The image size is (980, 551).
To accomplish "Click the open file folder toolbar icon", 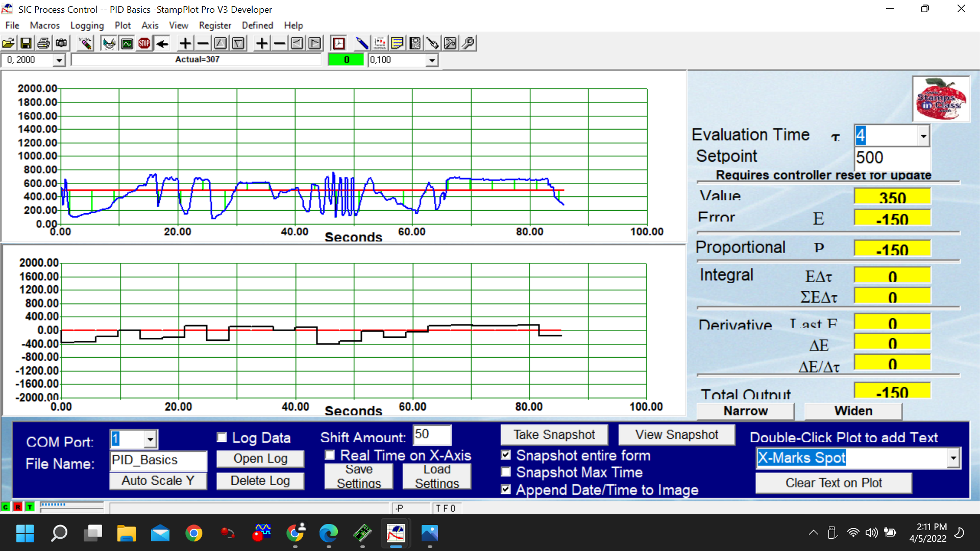I will tap(9, 43).
